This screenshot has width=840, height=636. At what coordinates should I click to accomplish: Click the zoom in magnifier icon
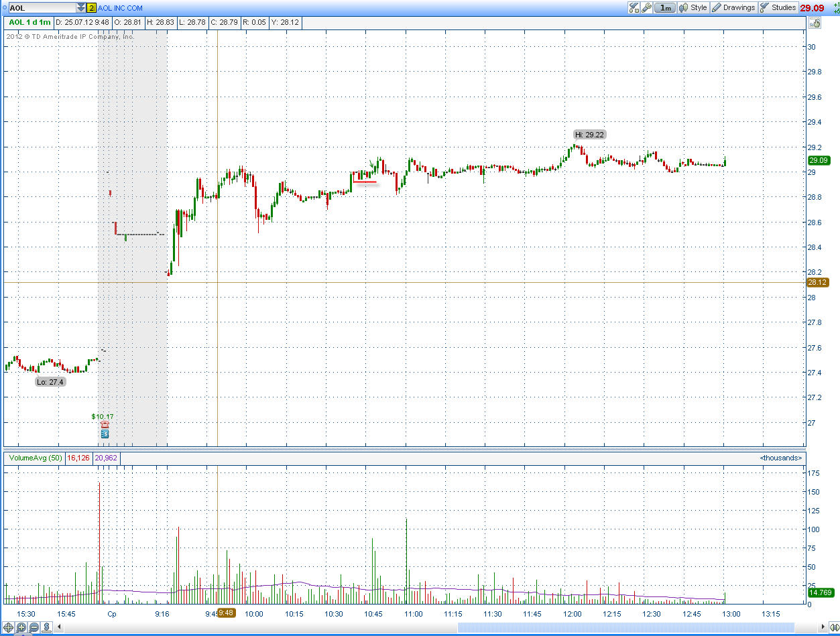click(21, 627)
